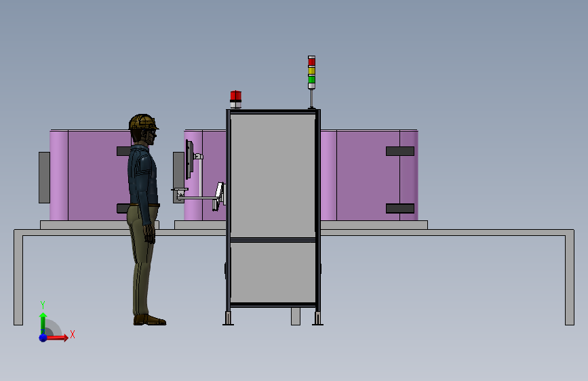Select the upper dark handle on the right machine
This screenshot has width=588, height=381.
[x=400, y=151]
